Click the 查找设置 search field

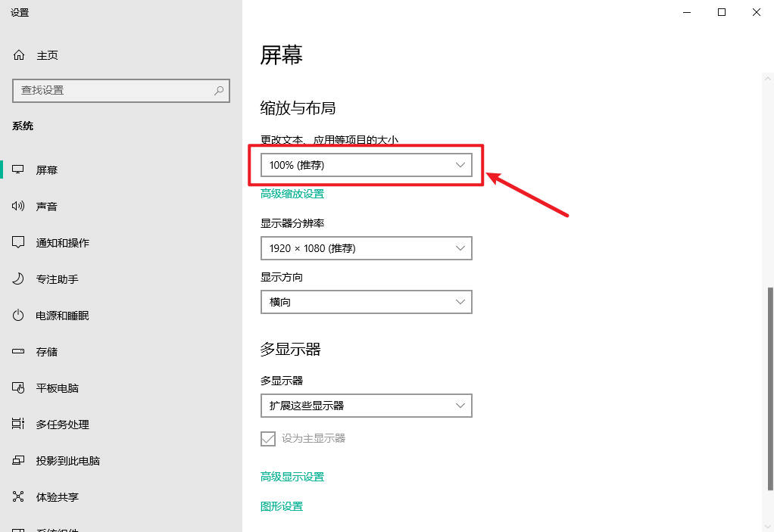pos(121,91)
